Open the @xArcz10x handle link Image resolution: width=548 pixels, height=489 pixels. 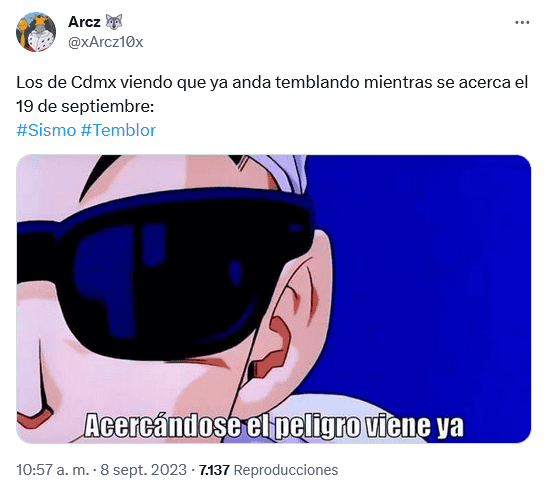[106, 42]
